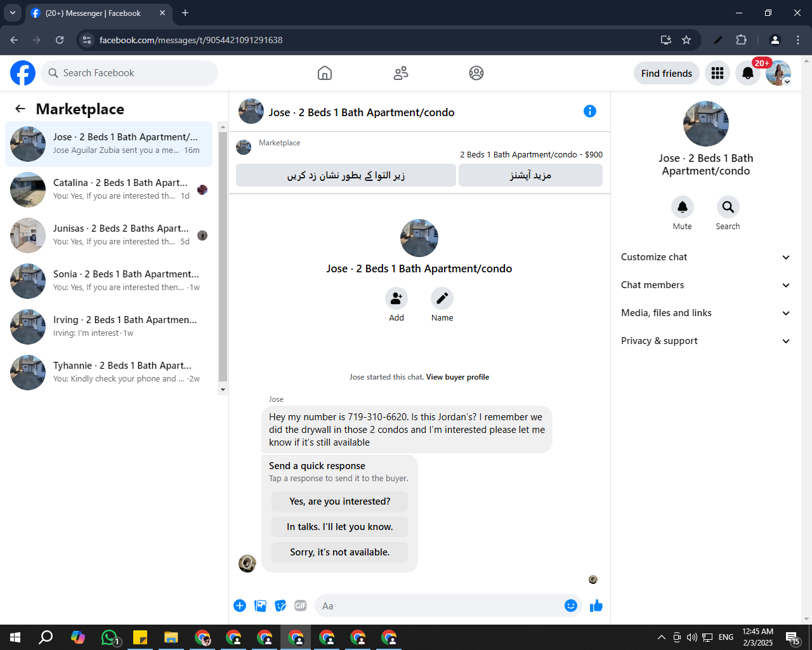
Task: Open Chrome profile icon in toolbar
Action: 775,40
